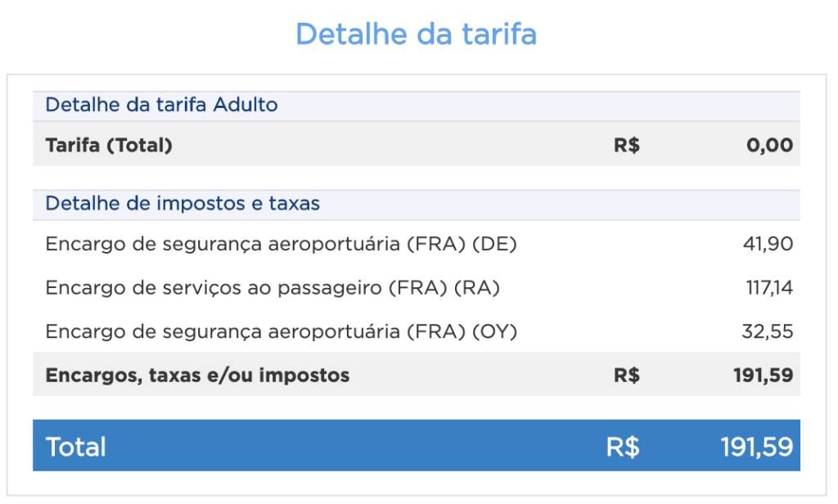Select the 'Detalhe da tarifa Adulto' header
This screenshot has width=838, height=504.
click(161, 105)
